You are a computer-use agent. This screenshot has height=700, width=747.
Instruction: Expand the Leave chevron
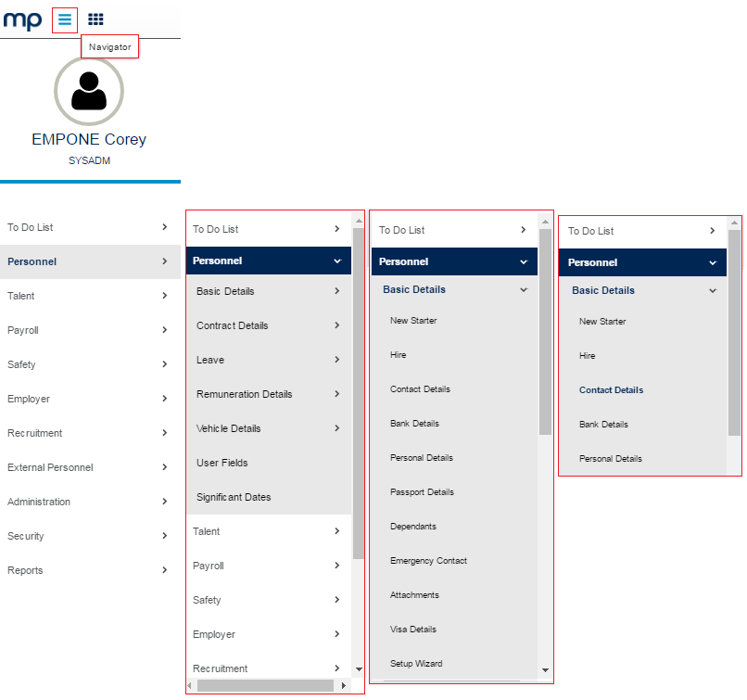pos(336,360)
